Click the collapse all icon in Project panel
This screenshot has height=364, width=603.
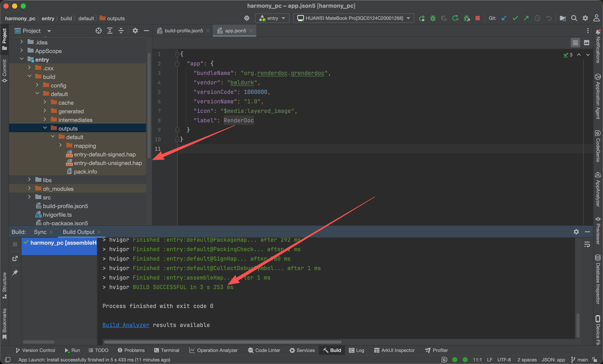click(x=121, y=31)
